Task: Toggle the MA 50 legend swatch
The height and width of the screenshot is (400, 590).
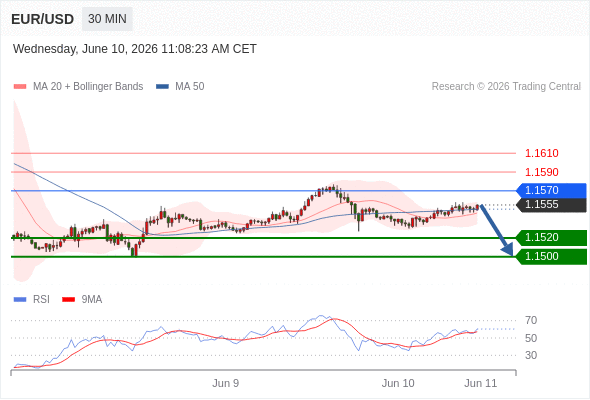Action: point(163,87)
